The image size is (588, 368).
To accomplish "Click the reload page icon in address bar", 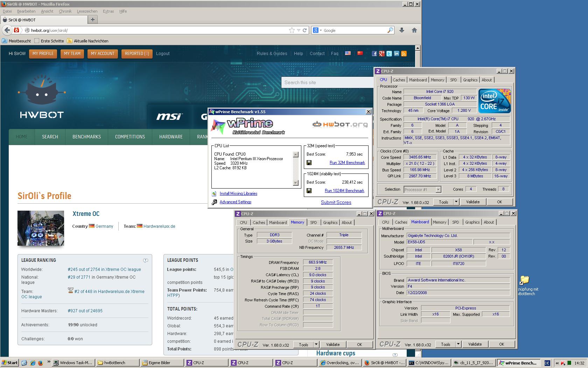I will click(304, 30).
